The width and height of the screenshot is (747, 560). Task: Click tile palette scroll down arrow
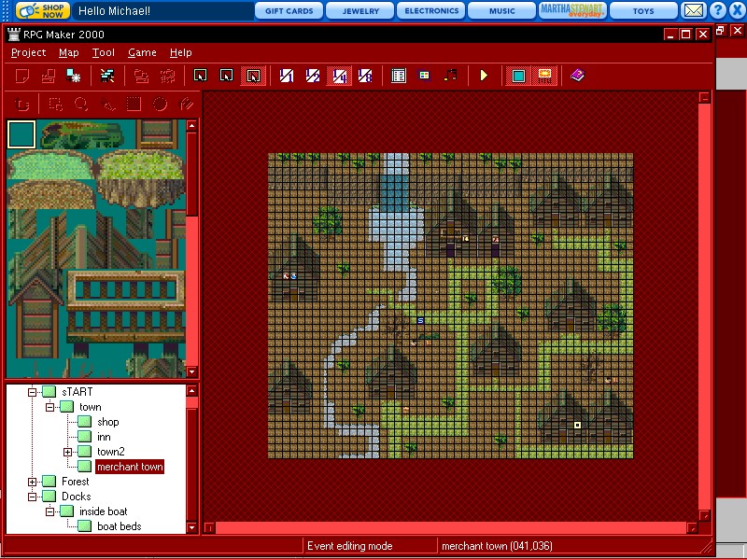pyautogui.click(x=192, y=371)
